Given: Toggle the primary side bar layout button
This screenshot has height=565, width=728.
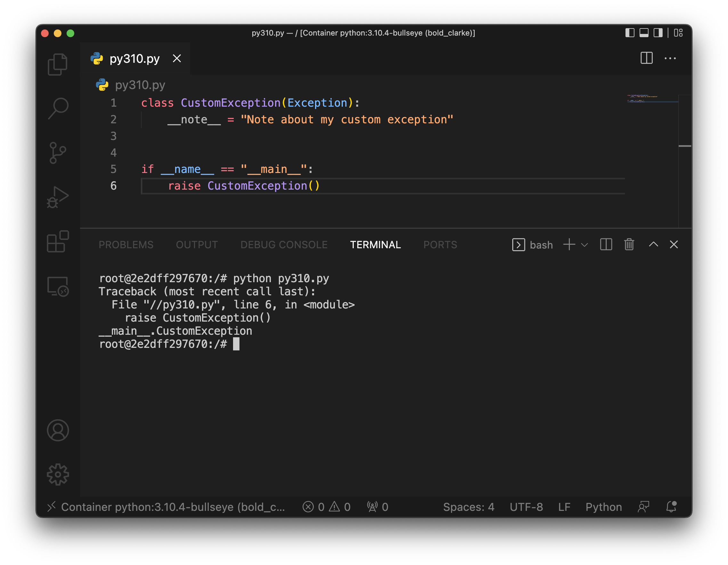Looking at the screenshot, I should coord(629,33).
